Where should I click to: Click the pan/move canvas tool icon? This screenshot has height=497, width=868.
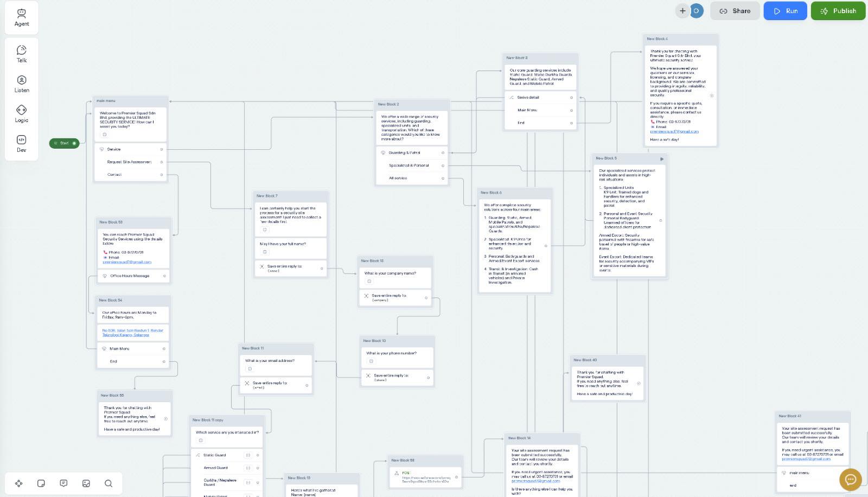[x=18, y=483]
